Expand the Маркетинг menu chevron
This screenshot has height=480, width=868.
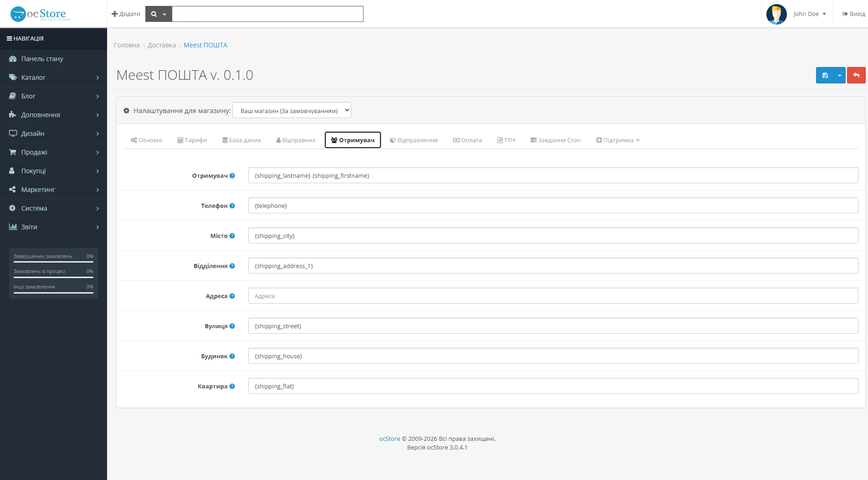[x=98, y=190]
